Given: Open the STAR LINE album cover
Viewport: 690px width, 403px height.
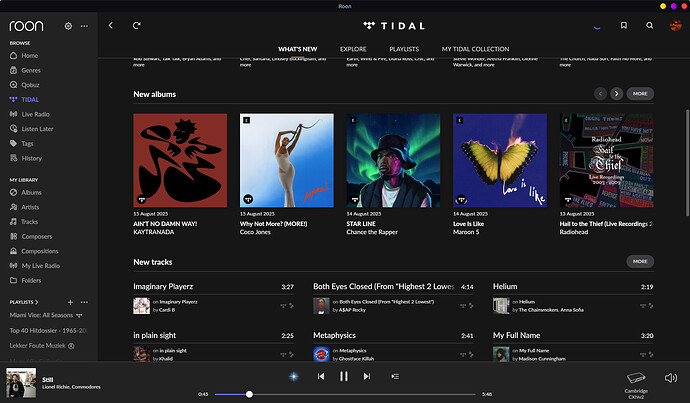Looking at the screenshot, I should (393, 160).
